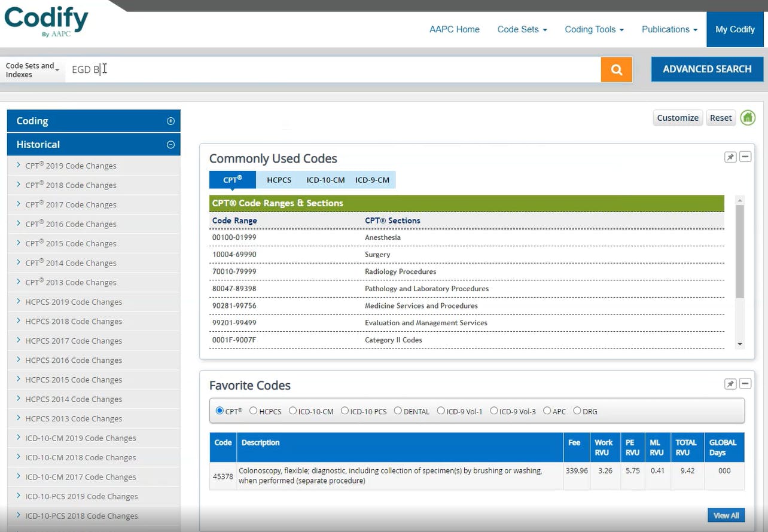Choose the ICD-10-CM radio option

(x=293, y=411)
